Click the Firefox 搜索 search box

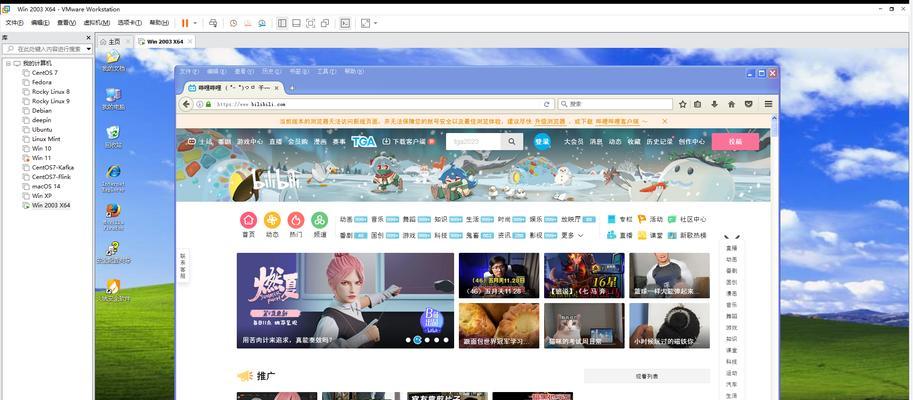[615, 104]
